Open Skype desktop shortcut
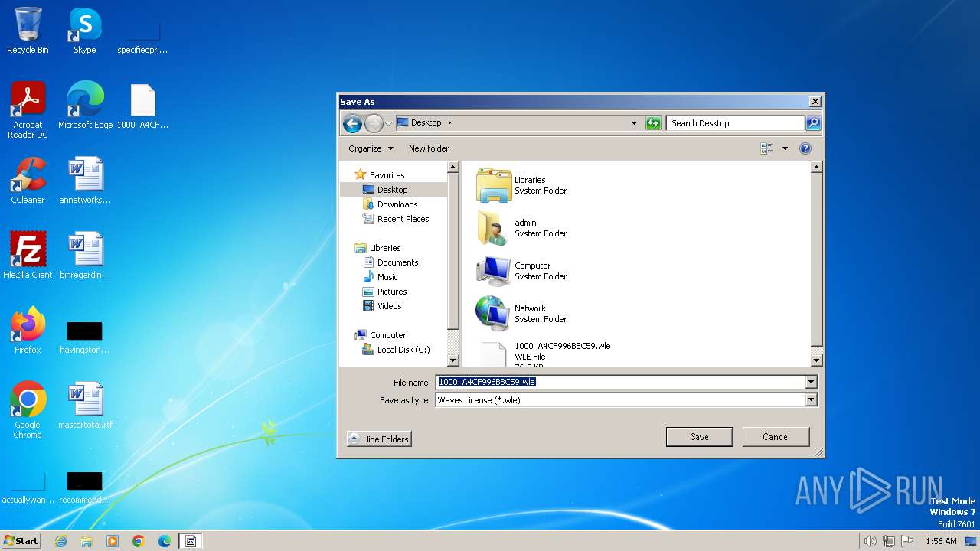 (84, 31)
